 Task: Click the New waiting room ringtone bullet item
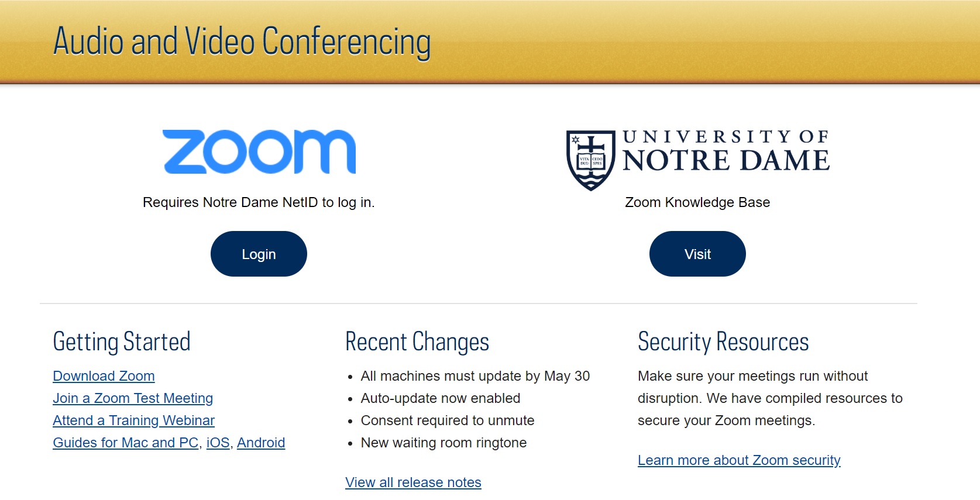click(443, 443)
